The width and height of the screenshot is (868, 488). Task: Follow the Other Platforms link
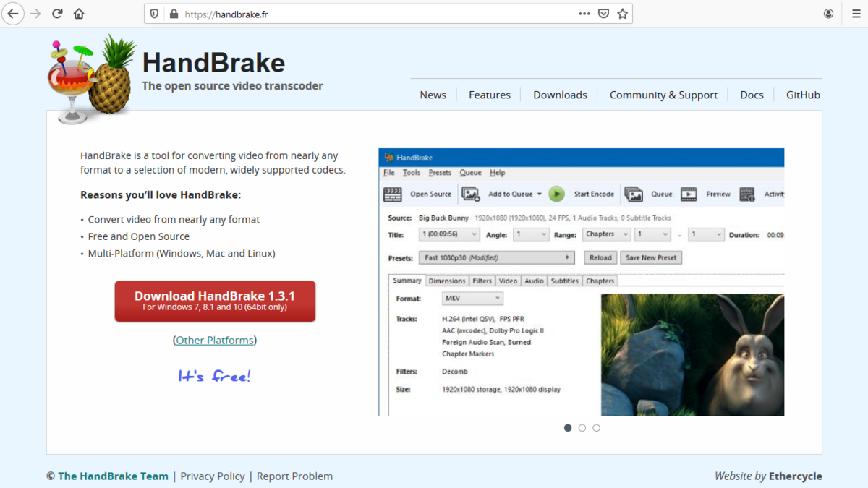tap(215, 340)
